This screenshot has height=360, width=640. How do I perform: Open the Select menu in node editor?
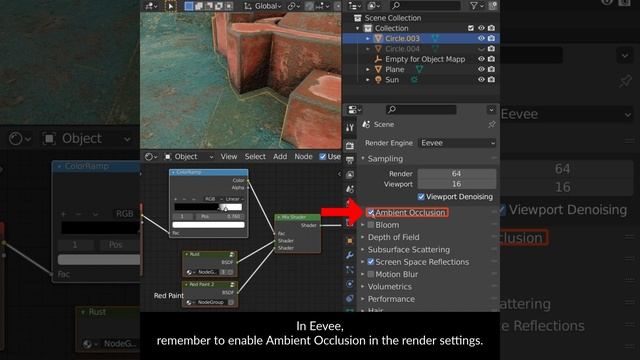pyautogui.click(x=255, y=157)
